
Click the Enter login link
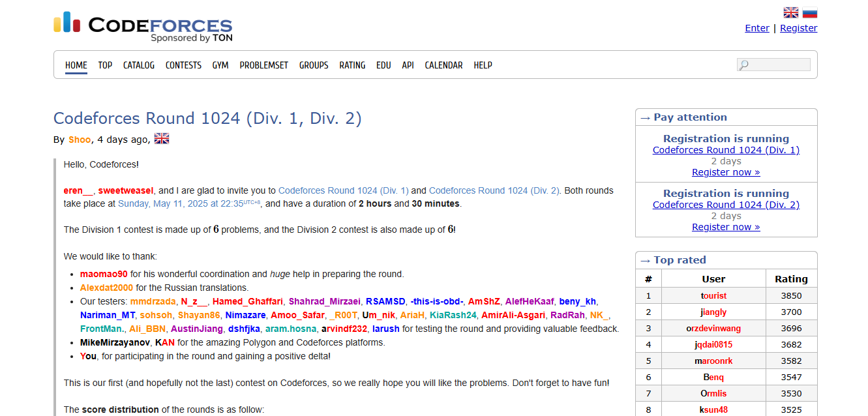click(757, 28)
